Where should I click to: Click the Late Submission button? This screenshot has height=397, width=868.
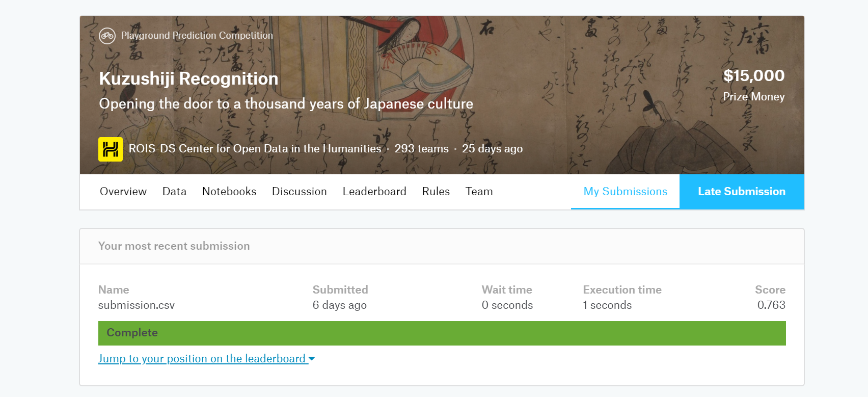tap(742, 192)
